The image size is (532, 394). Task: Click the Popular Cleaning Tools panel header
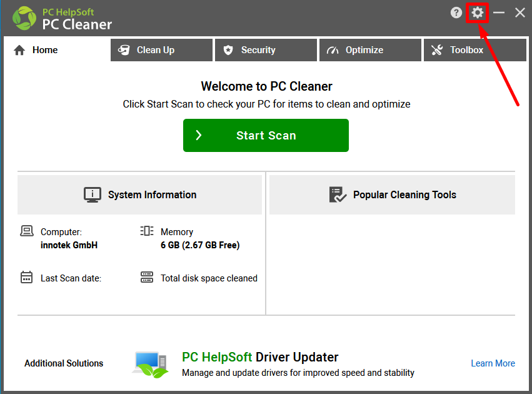[392, 194]
